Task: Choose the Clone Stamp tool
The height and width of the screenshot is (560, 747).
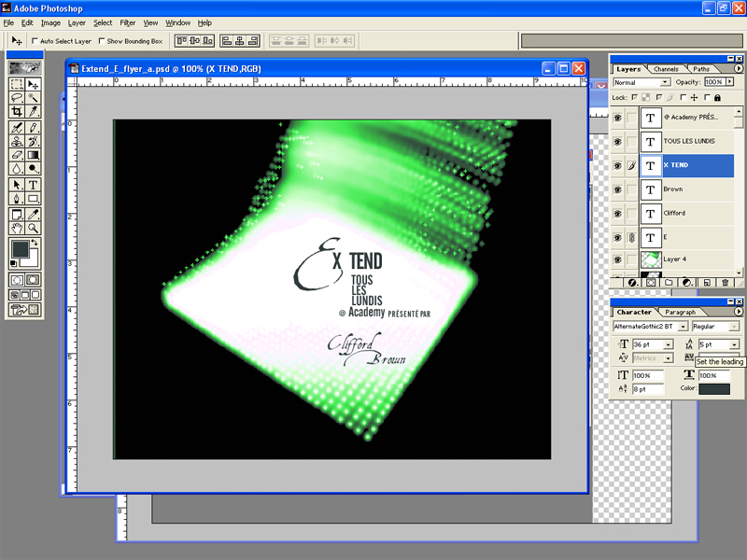Action: click(x=17, y=142)
